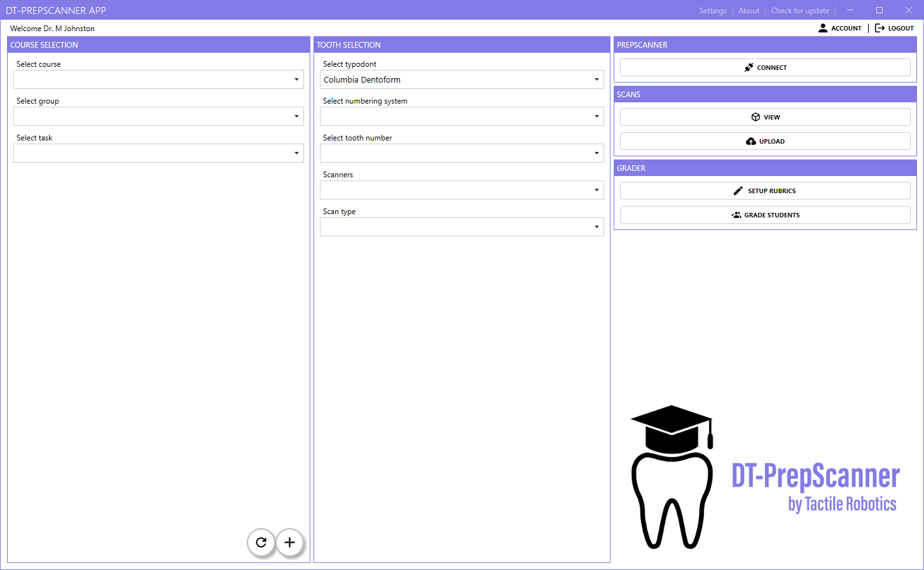Viewport: 924px width, 570px height.
Task: Click the COURSE SELECTION panel header
Action: [x=158, y=44]
